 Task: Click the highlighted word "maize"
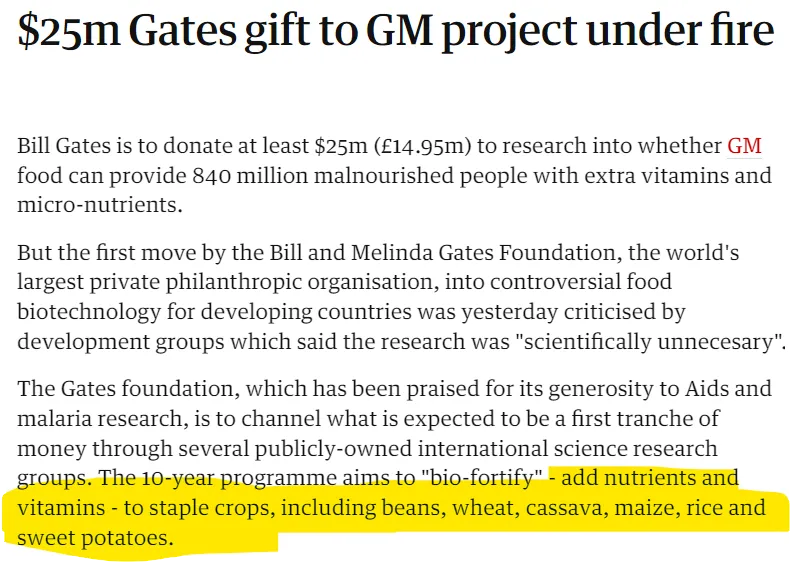648,508
